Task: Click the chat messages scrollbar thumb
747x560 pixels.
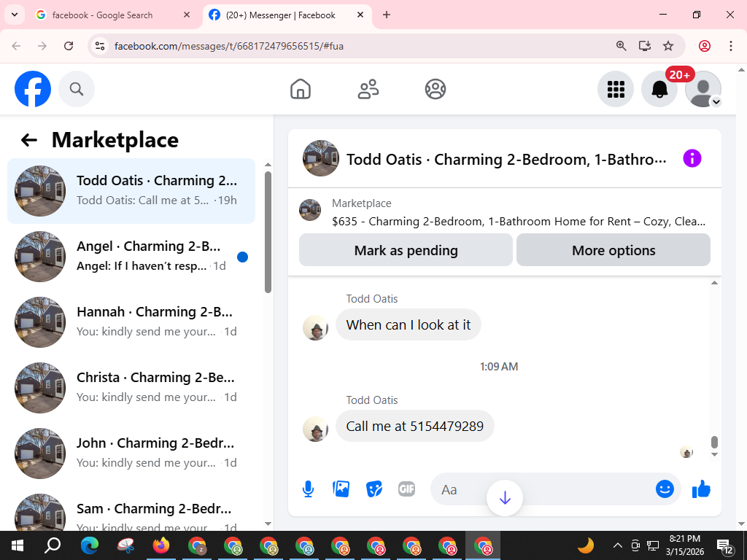Action: (714, 442)
